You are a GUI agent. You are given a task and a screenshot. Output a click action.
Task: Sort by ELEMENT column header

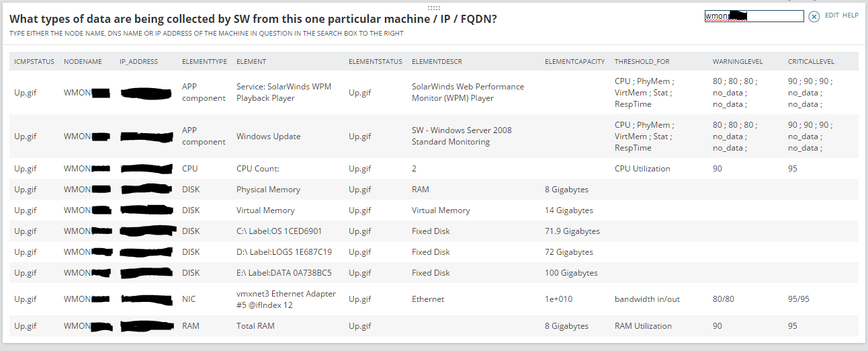pos(251,62)
